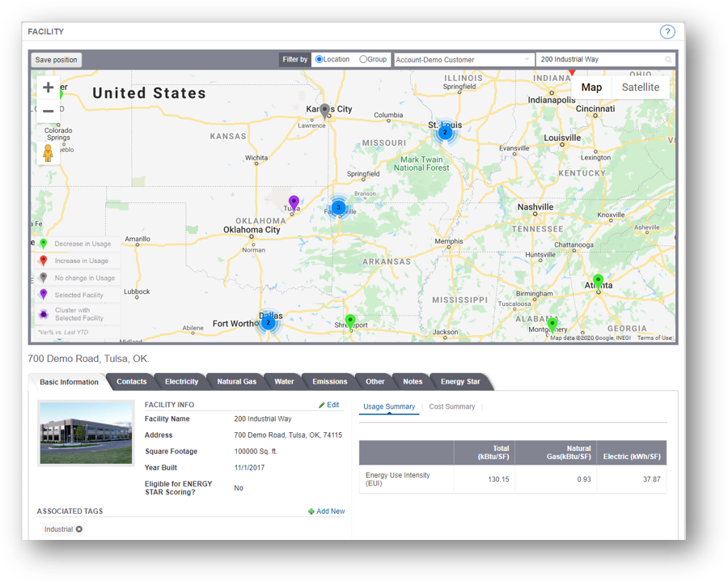Open search using the magnifier icon

tap(668, 59)
